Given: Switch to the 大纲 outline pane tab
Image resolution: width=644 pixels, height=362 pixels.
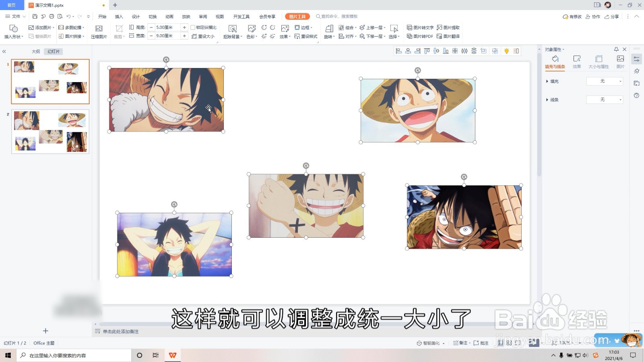Looking at the screenshot, I should 36,51.
